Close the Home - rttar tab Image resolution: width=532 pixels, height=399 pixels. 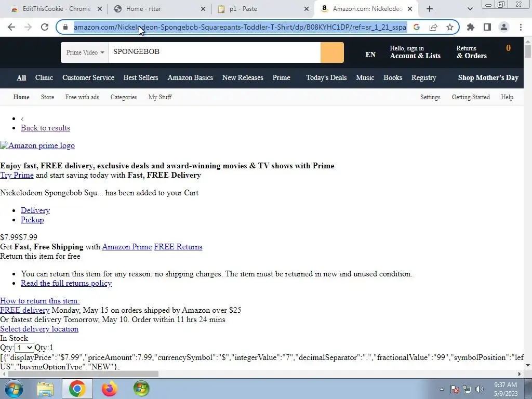pos(203,9)
